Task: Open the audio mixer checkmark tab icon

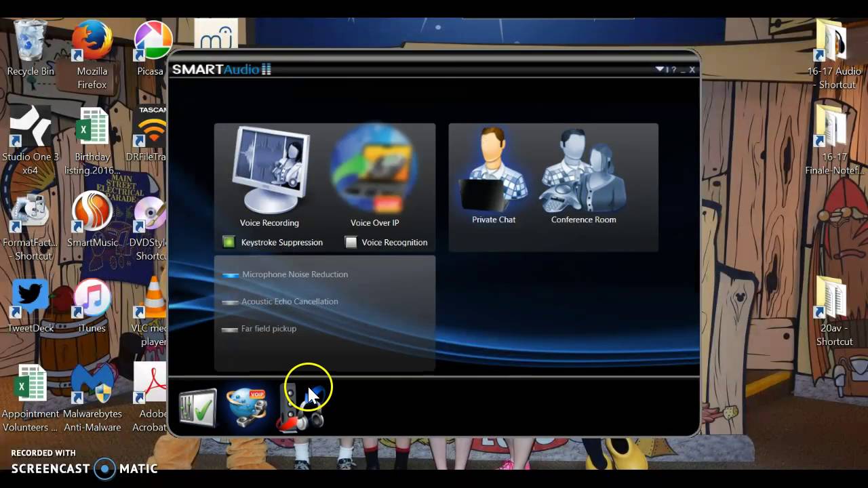Action: point(198,407)
